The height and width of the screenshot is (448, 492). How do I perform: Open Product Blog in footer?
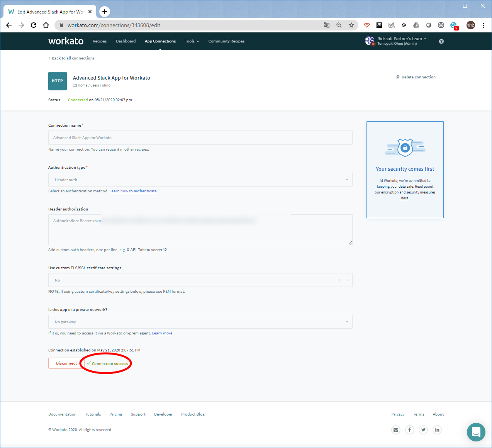193,414
